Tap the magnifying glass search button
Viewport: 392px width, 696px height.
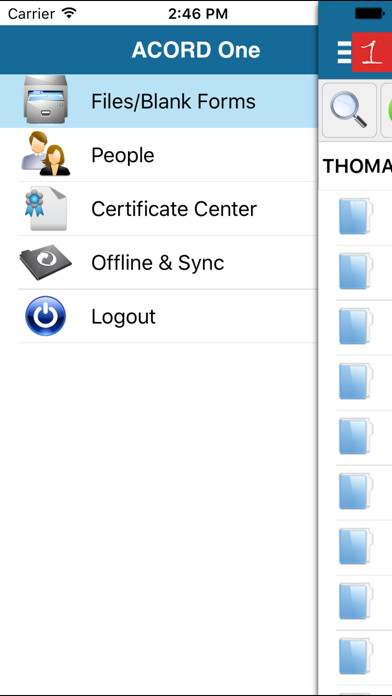pyautogui.click(x=349, y=111)
